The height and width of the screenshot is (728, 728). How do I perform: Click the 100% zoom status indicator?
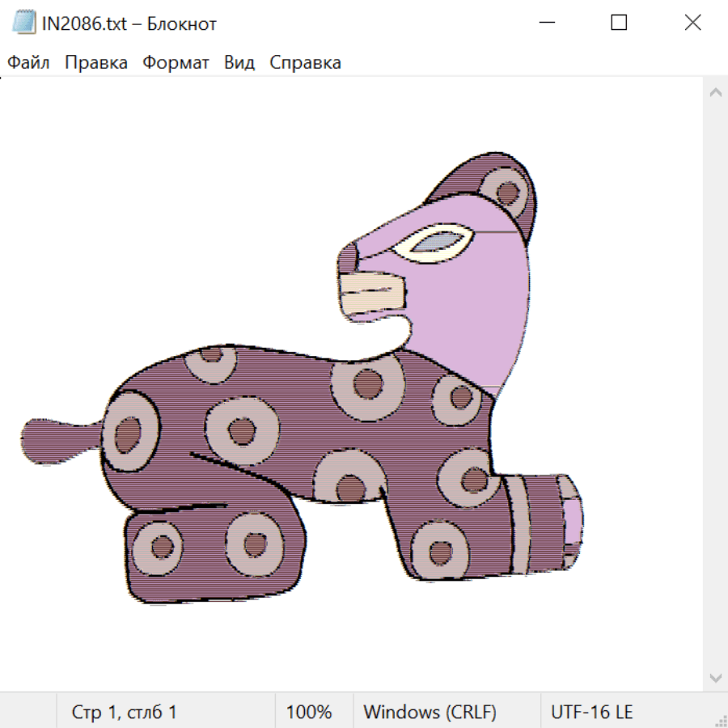[309, 712]
